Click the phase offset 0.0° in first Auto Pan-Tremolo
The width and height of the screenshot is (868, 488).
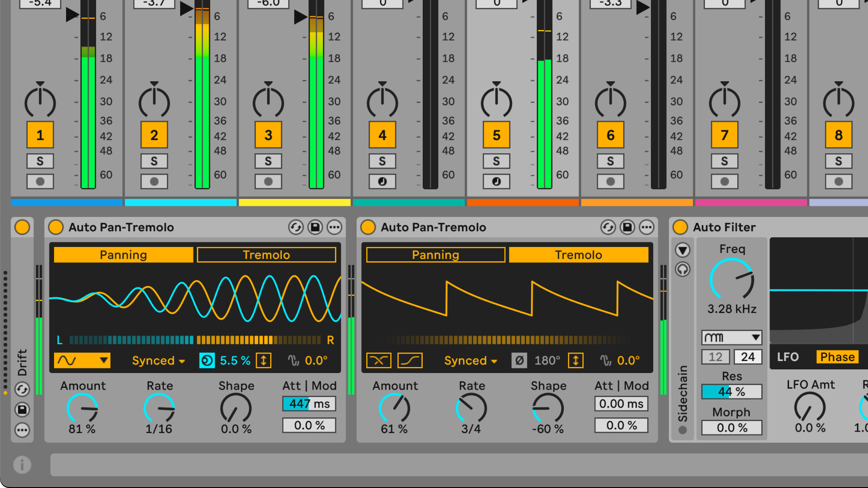316,361
